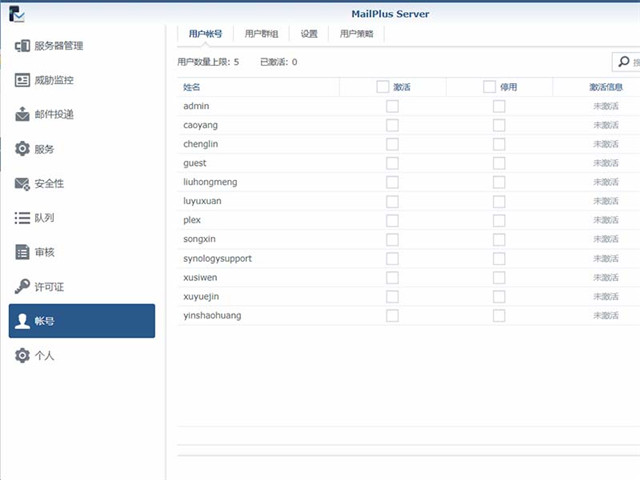Toggle the 激活 header select-all checkbox
The image size is (640, 480).
[x=382, y=87]
